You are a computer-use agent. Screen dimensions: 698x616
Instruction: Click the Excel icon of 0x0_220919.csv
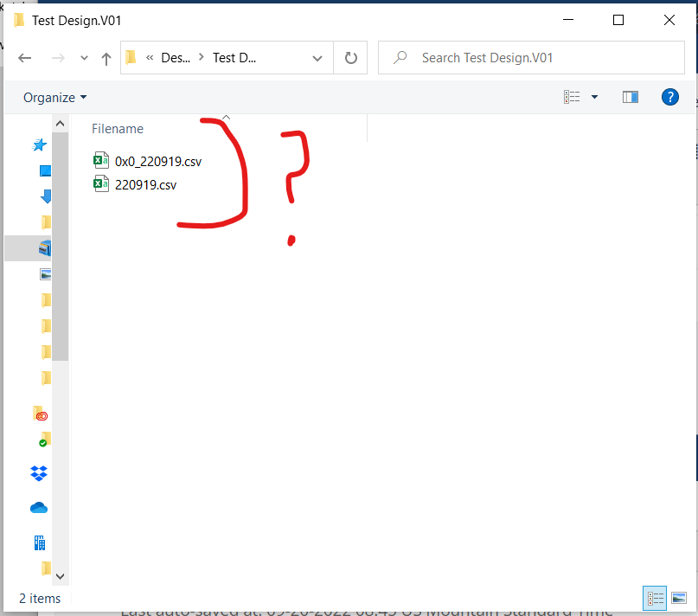101,160
